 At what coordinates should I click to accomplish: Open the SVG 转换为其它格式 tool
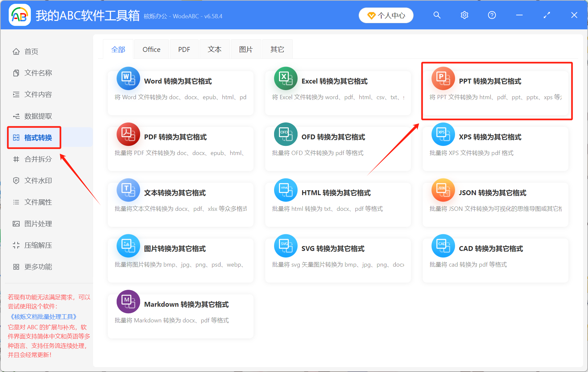point(338,256)
